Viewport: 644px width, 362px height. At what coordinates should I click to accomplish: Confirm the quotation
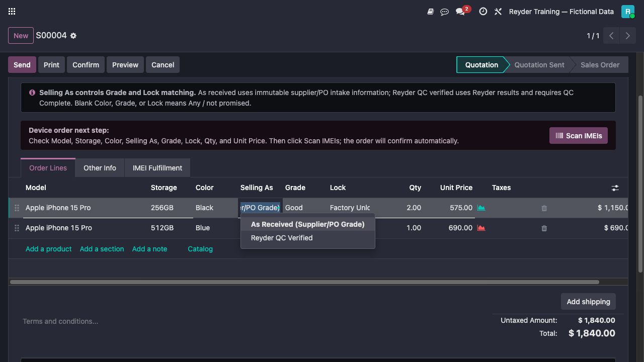tap(86, 65)
